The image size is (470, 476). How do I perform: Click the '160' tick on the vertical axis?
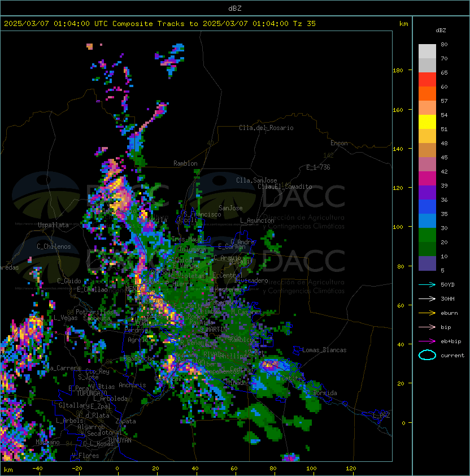click(x=398, y=110)
